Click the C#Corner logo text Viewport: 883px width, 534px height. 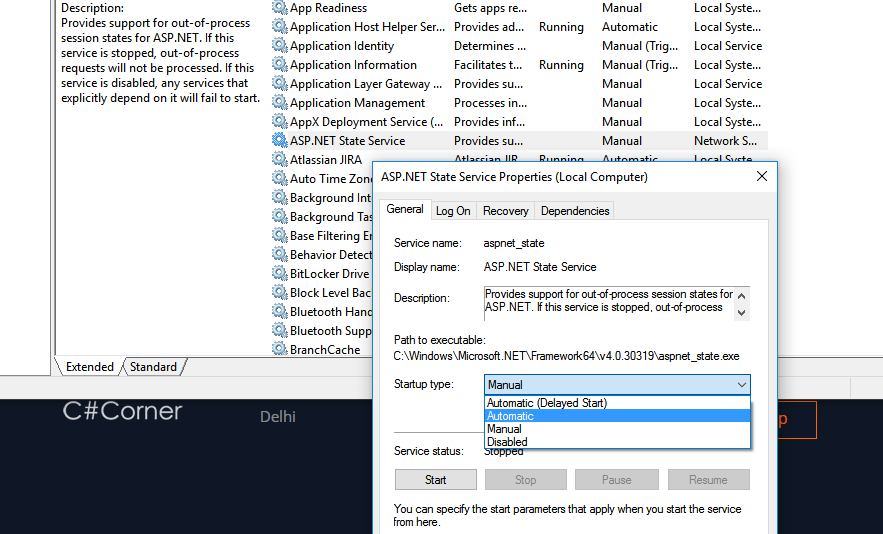122,411
